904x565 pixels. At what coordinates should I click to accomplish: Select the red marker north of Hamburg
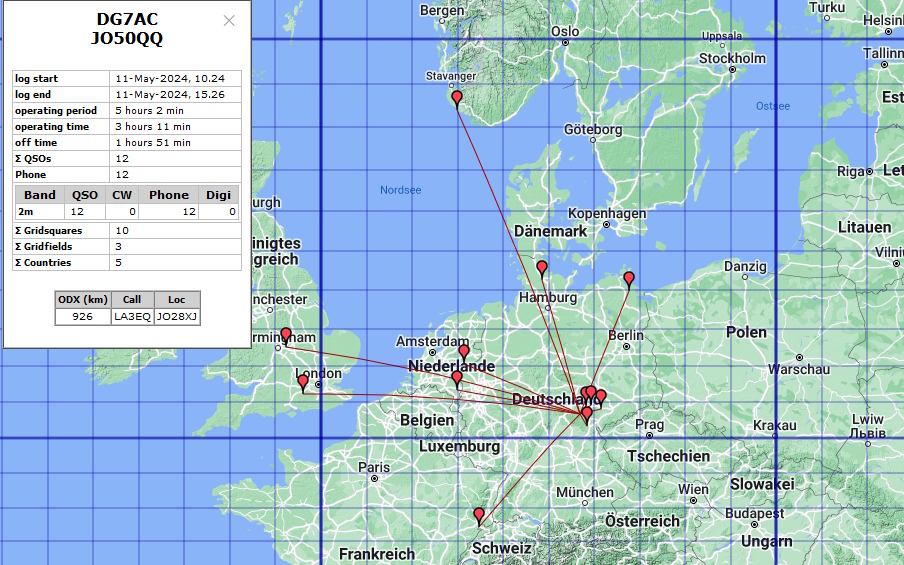pyautogui.click(x=542, y=267)
